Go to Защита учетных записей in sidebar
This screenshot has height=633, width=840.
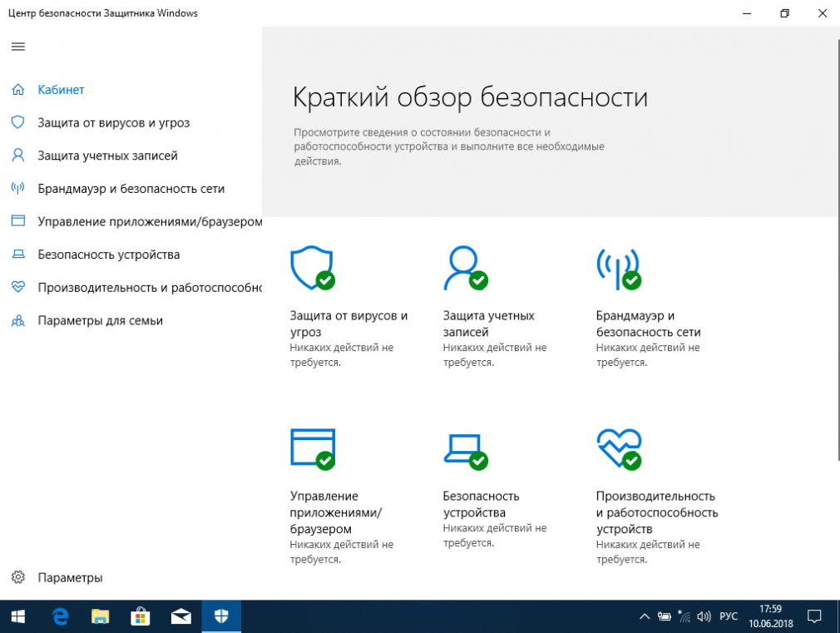coord(107,156)
